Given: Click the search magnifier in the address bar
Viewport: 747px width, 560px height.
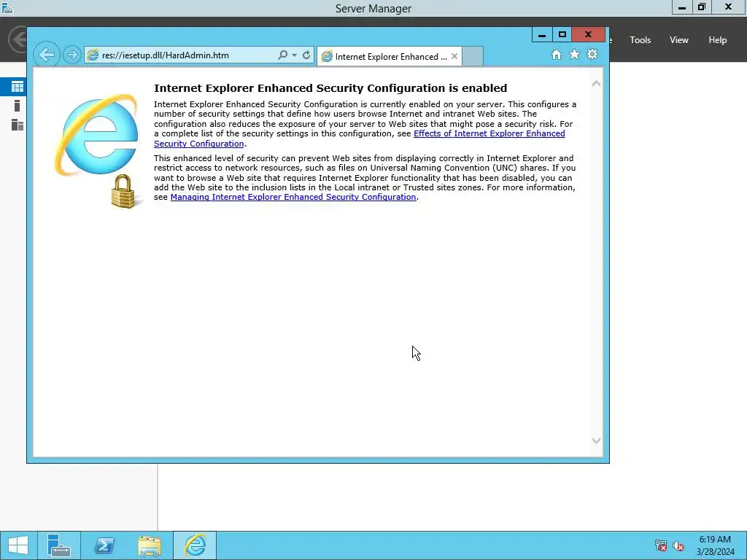Looking at the screenshot, I should coord(282,55).
